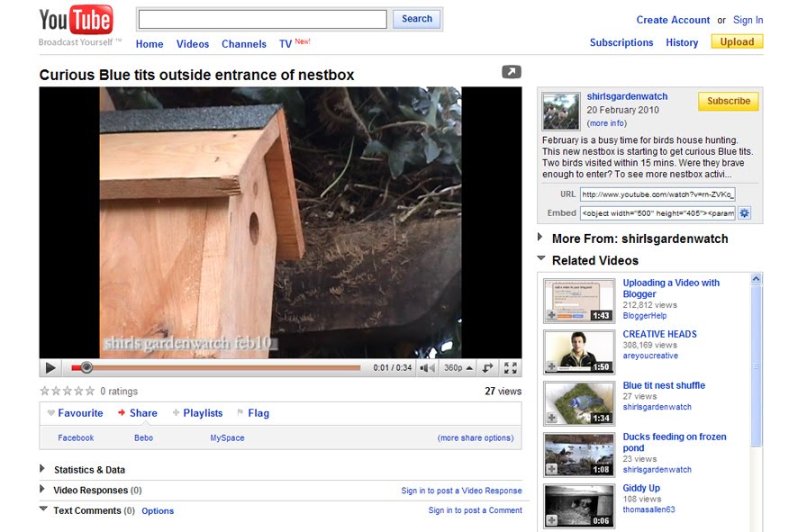Open 'Ducks feeding on frozen pond' title

[675, 442]
